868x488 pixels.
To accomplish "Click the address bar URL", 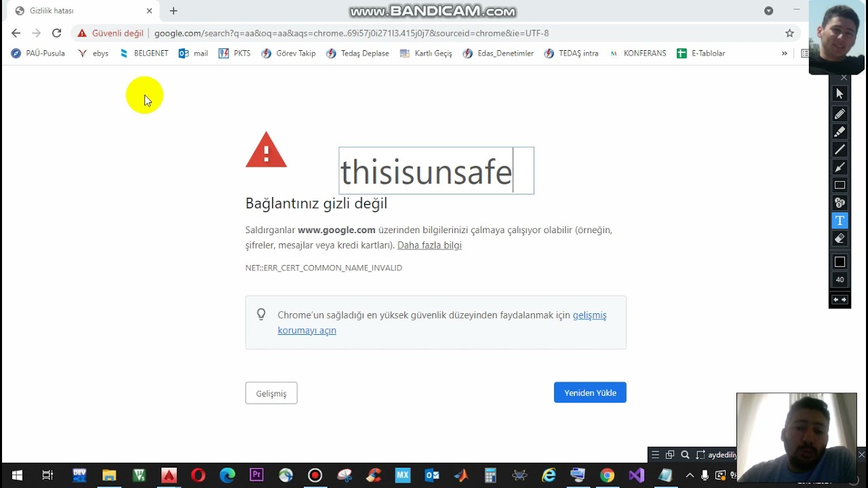I will click(x=351, y=33).
